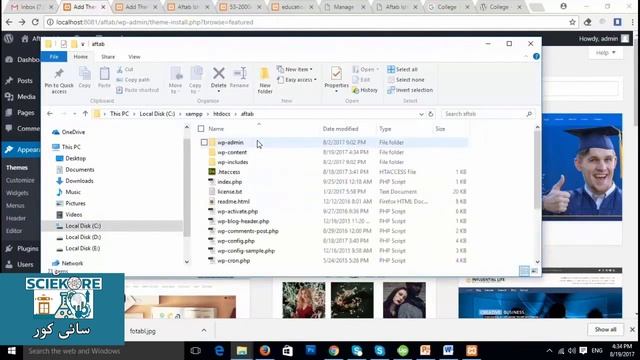
Task: Select wp-config.php file
Action: point(236,241)
